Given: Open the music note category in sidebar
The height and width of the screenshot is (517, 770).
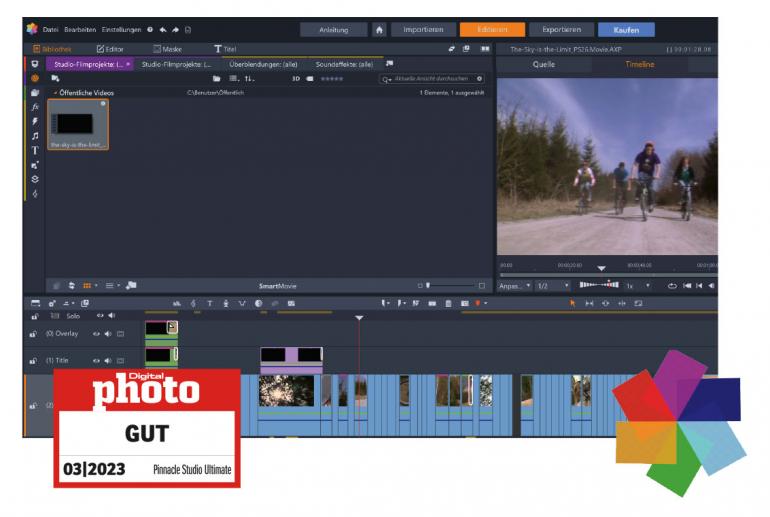Looking at the screenshot, I should (x=35, y=136).
